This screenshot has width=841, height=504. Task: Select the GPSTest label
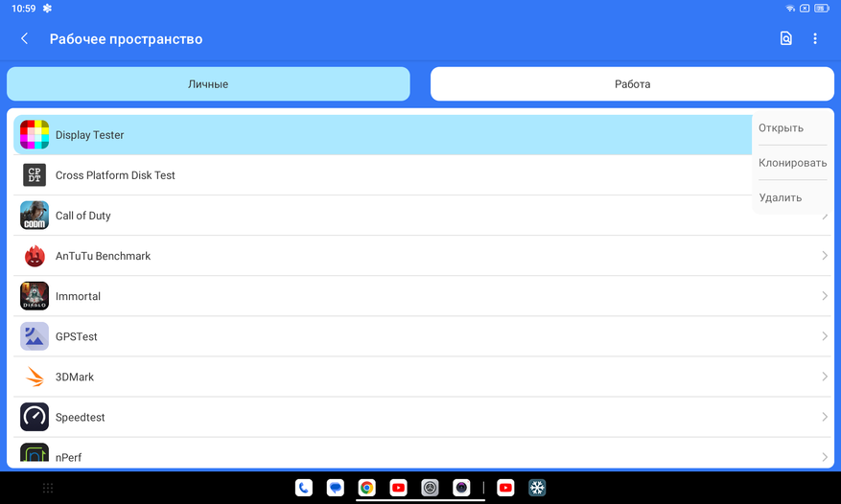(x=76, y=336)
